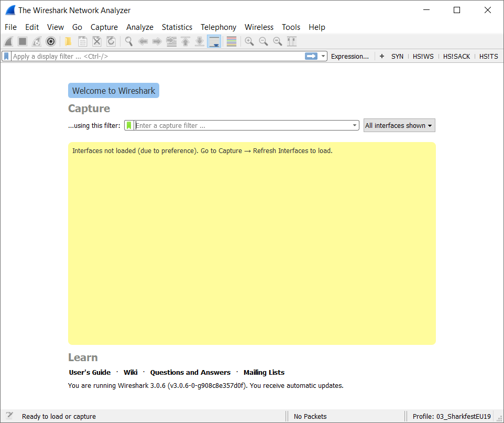Open the capture options gear icon
This screenshot has width=504, height=423.
51,41
